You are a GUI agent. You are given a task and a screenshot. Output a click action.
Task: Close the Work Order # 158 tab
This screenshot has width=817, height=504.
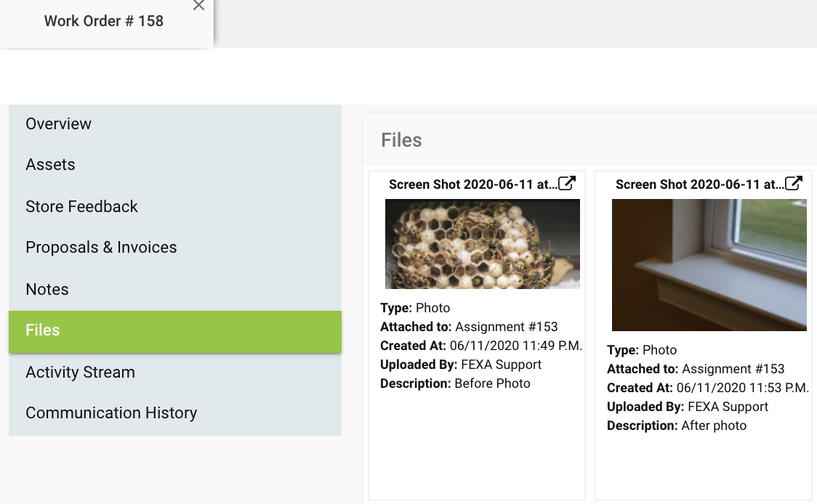[x=198, y=6]
